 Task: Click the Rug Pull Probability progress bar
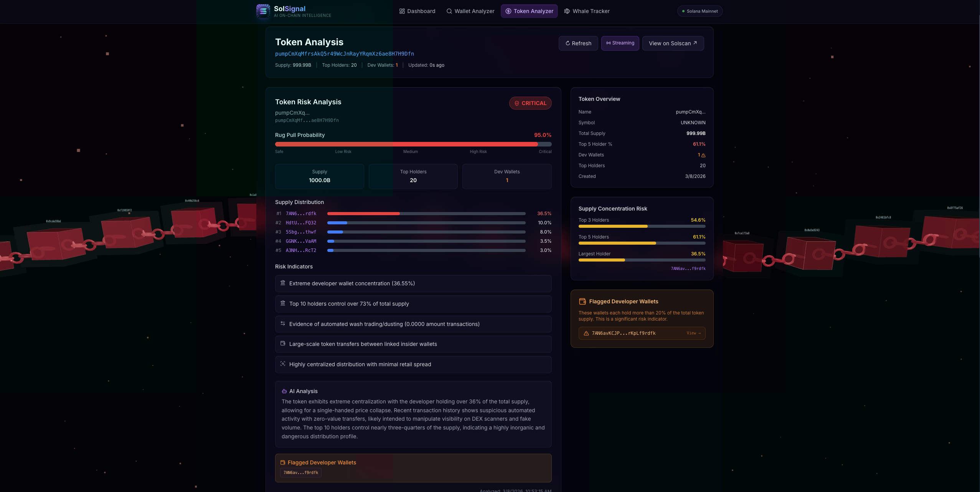click(413, 144)
